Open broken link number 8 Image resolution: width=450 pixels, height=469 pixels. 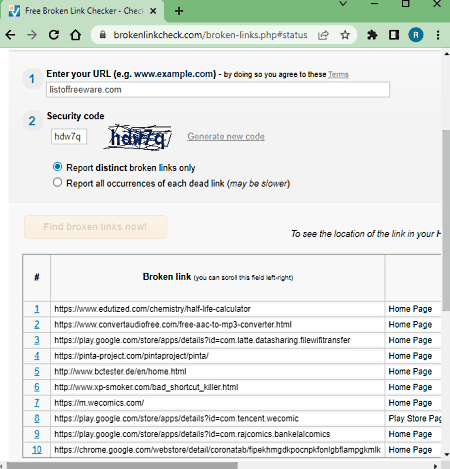point(37,418)
